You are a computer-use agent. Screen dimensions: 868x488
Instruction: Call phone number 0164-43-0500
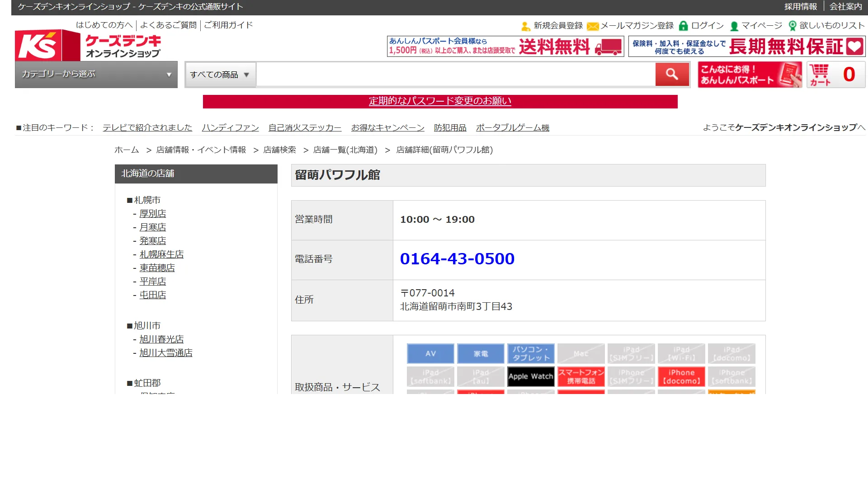[457, 259]
